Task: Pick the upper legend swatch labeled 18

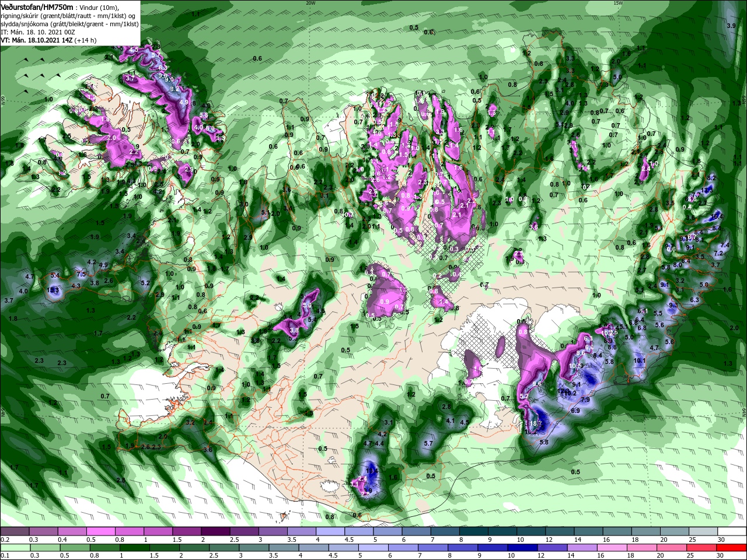Action: [646, 531]
